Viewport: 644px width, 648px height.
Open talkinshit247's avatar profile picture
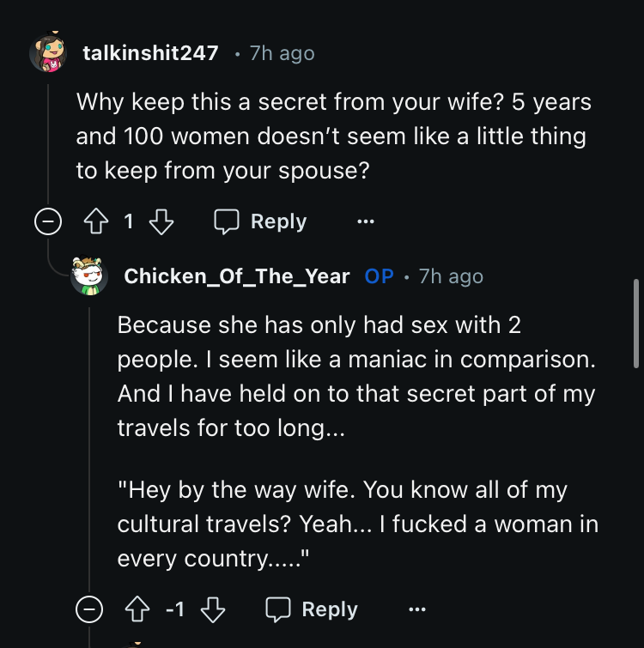pos(48,54)
